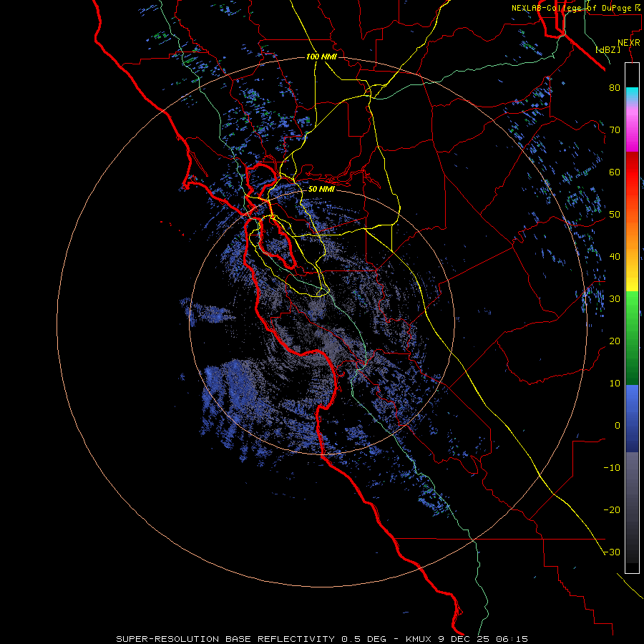Viewport: 644px width, 644px height.
Task: Click the 70 dBZ scale label
Action: (x=615, y=130)
